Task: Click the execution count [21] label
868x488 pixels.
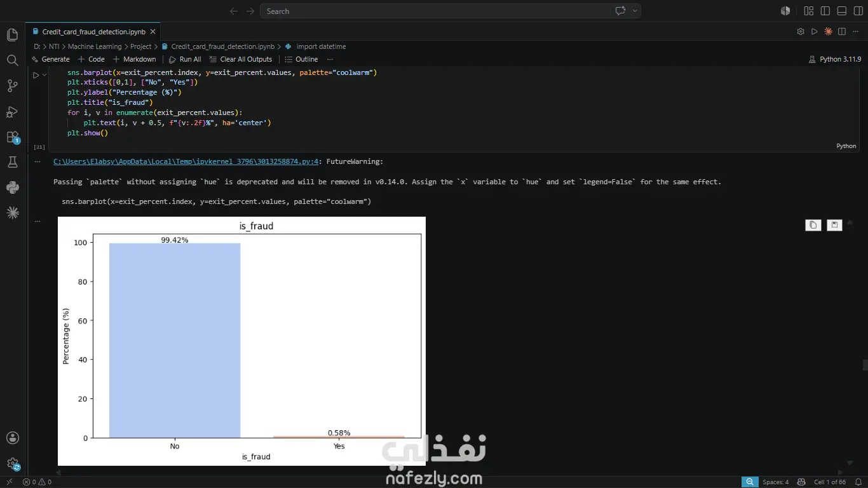Action: click(x=39, y=147)
